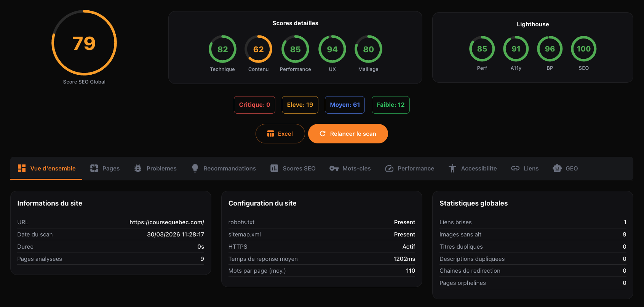This screenshot has width=644, height=307.
Task: Click the Pages tab puzzle icon
Action: pyautogui.click(x=94, y=168)
